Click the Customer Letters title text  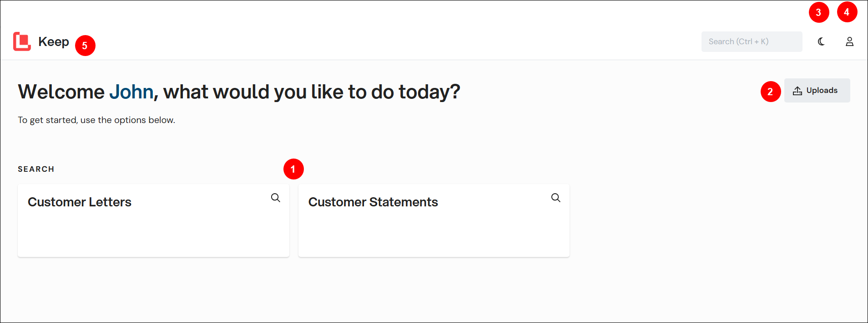coord(80,202)
